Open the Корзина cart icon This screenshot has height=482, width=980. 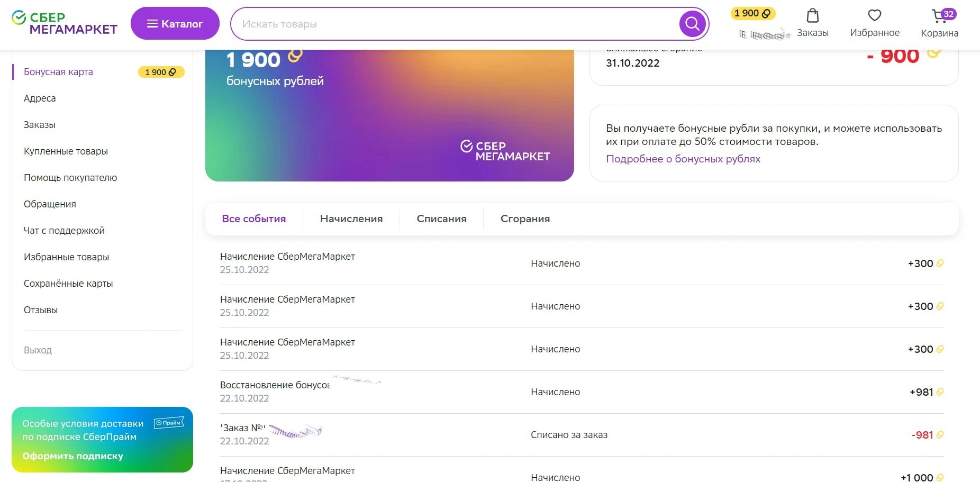(x=939, y=16)
